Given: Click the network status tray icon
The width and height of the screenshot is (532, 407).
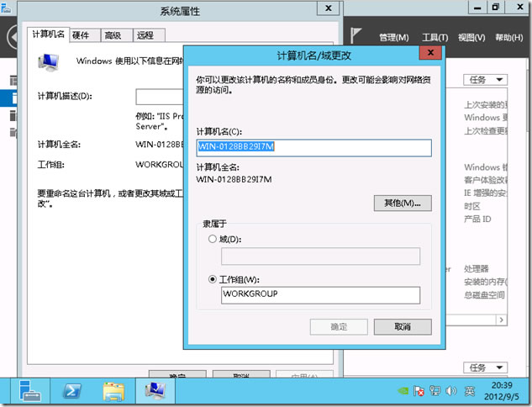Looking at the screenshot, I should (435, 391).
